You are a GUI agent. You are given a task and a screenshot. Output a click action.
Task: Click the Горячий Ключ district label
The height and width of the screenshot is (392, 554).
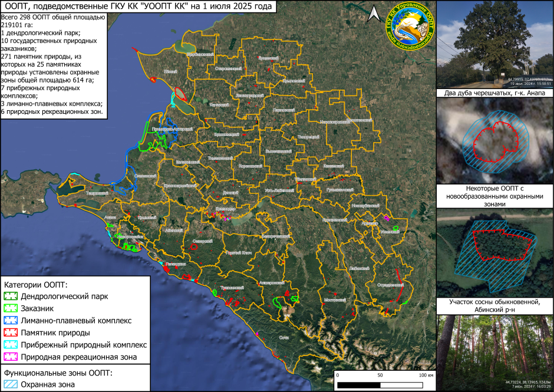(239, 253)
